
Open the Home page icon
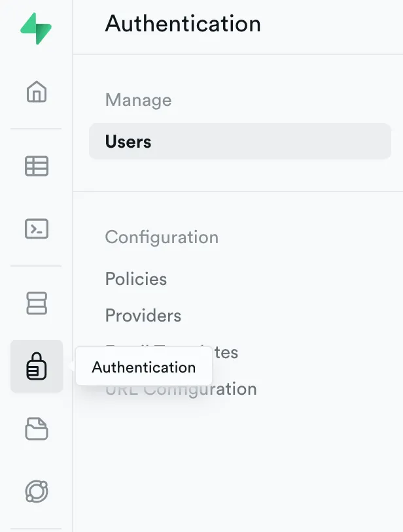37,91
